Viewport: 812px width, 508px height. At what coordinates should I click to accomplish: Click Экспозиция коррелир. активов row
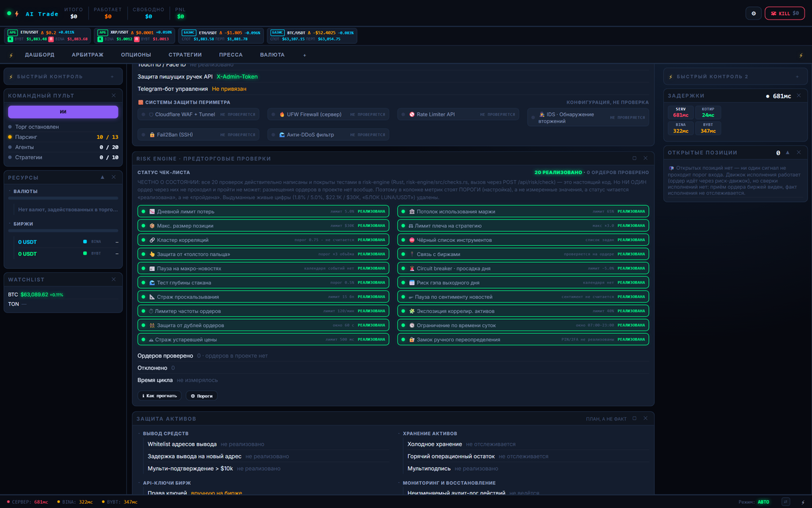coord(523,311)
